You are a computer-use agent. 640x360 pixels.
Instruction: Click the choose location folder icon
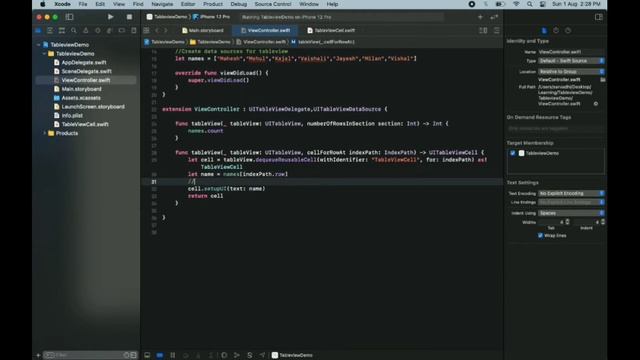pos(602,80)
